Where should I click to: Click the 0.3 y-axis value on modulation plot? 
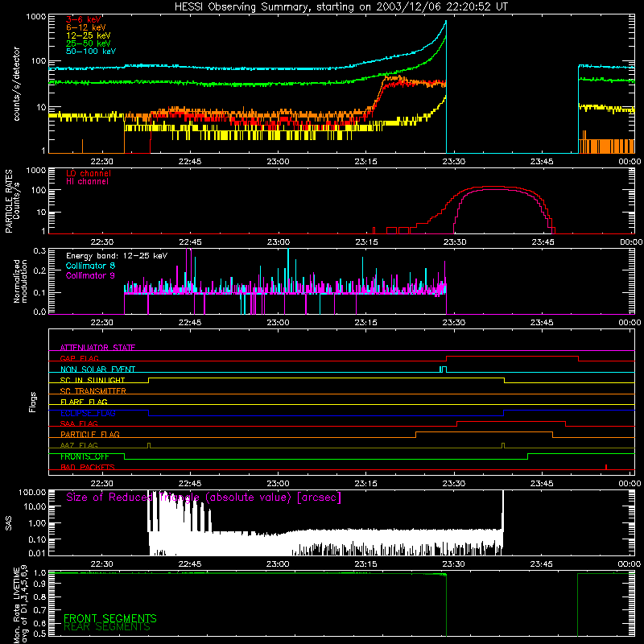click(x=39, y=251)
